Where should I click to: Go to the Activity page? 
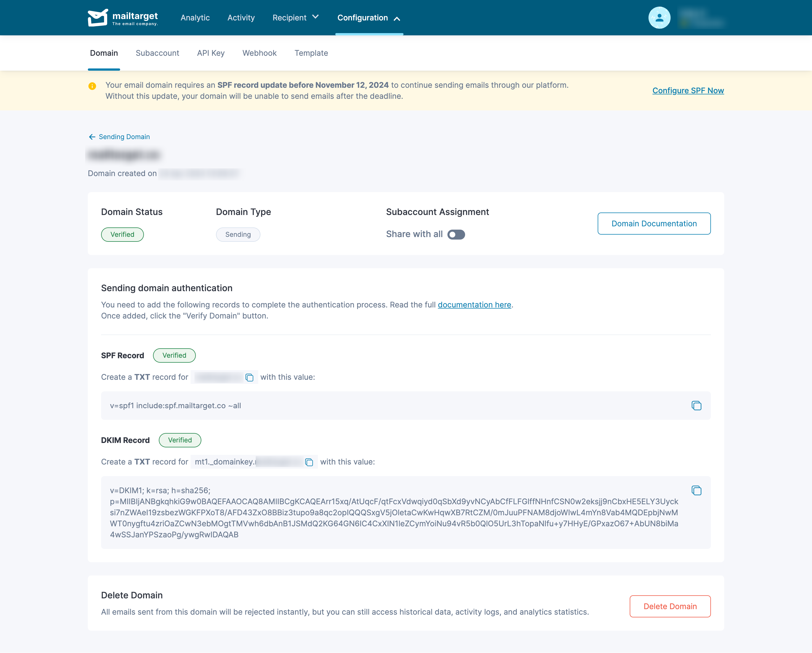coord(241,18)
